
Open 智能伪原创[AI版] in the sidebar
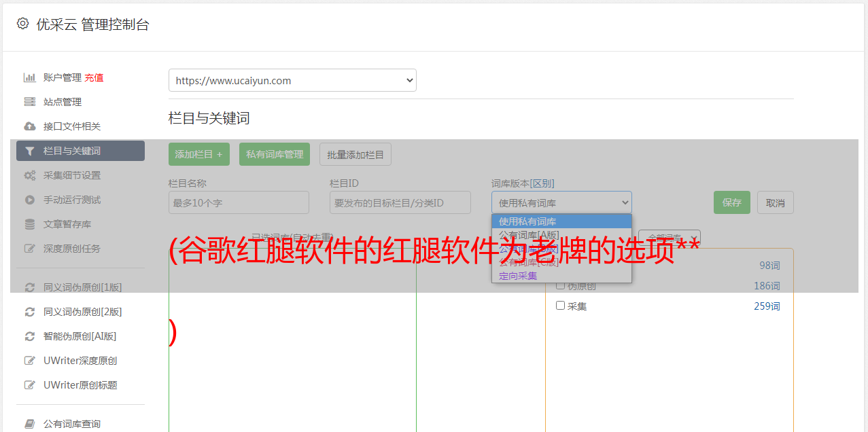(x=80, y=336)
